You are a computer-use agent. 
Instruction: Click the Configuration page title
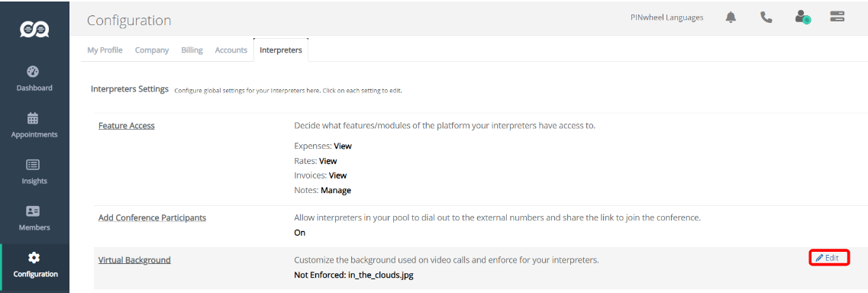coord(129,21)
